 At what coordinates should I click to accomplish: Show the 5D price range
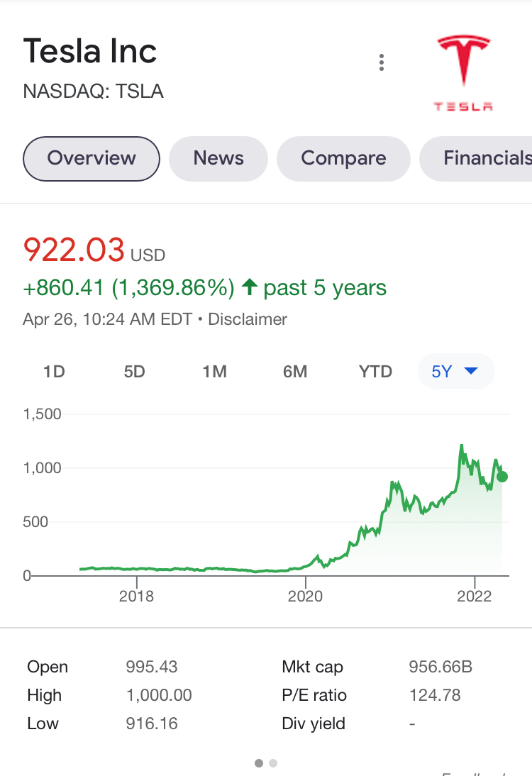pyautogui.click(x=134, y=371)
